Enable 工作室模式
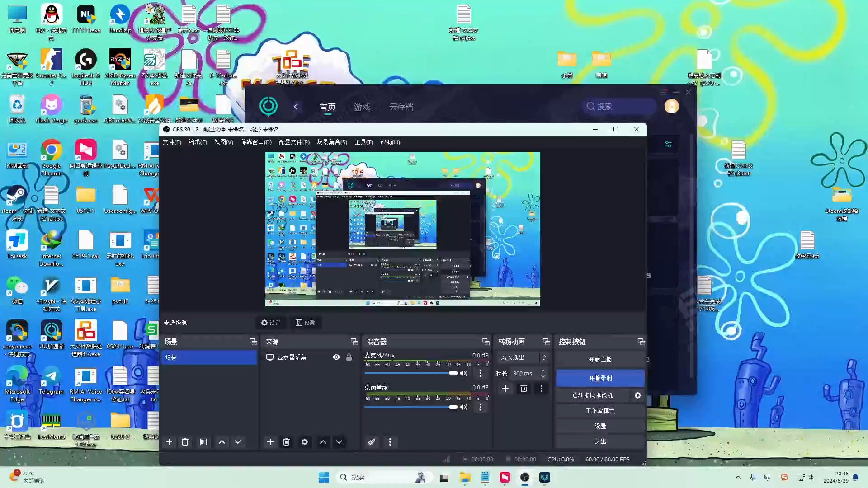868x488 pixels. click(600, 411)
